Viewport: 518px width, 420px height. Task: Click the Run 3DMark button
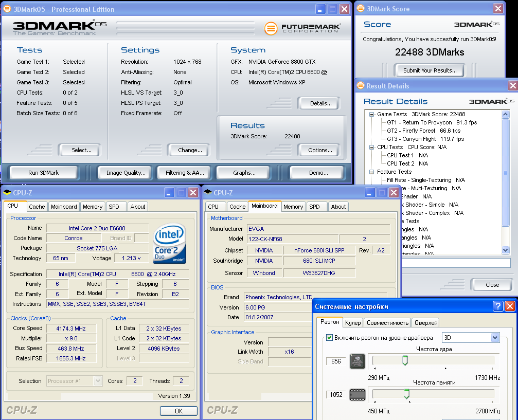[x=43, y=173]
